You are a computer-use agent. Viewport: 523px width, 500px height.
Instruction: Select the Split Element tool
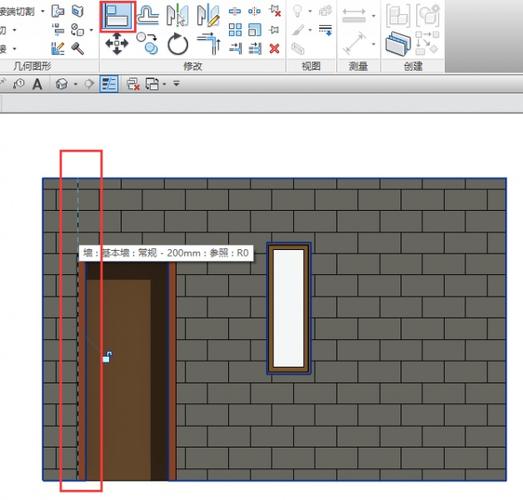tap(234, 11)
